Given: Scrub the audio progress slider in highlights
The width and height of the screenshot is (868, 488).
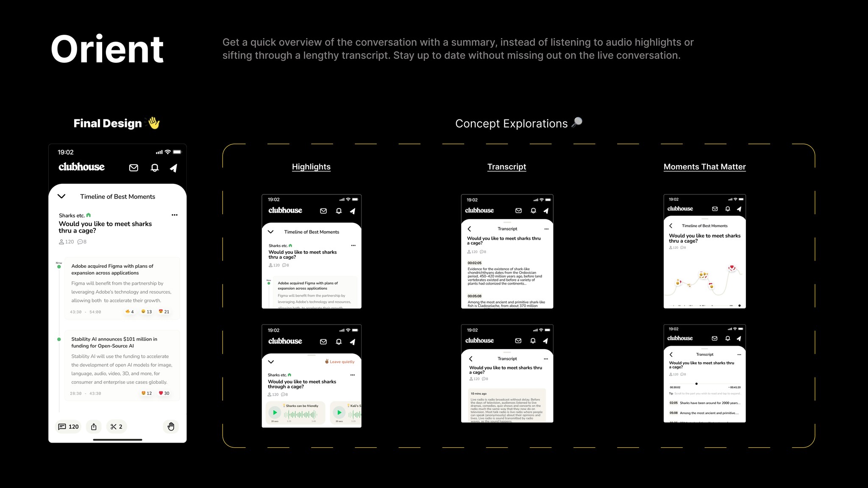Looking at the screenshot, I should click(304, 413).
